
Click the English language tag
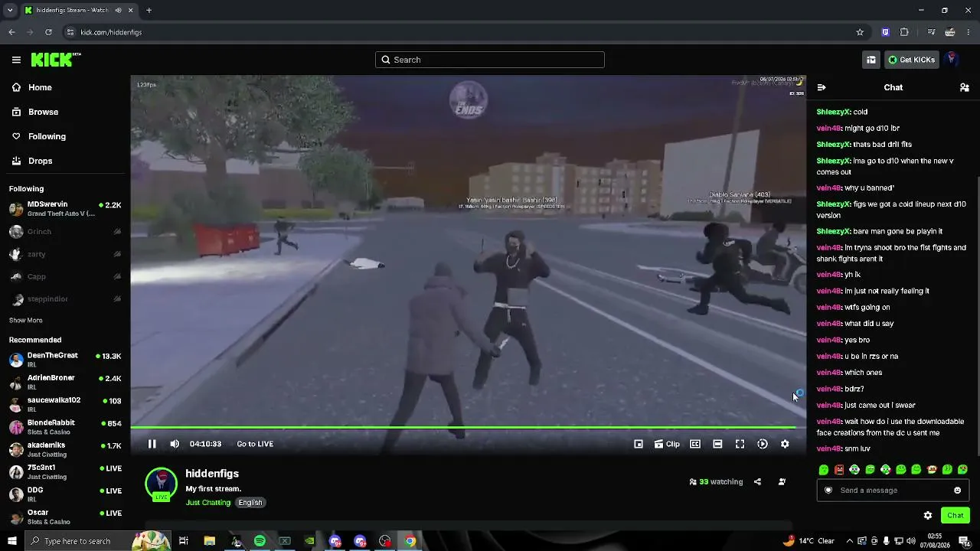(250, 503)
